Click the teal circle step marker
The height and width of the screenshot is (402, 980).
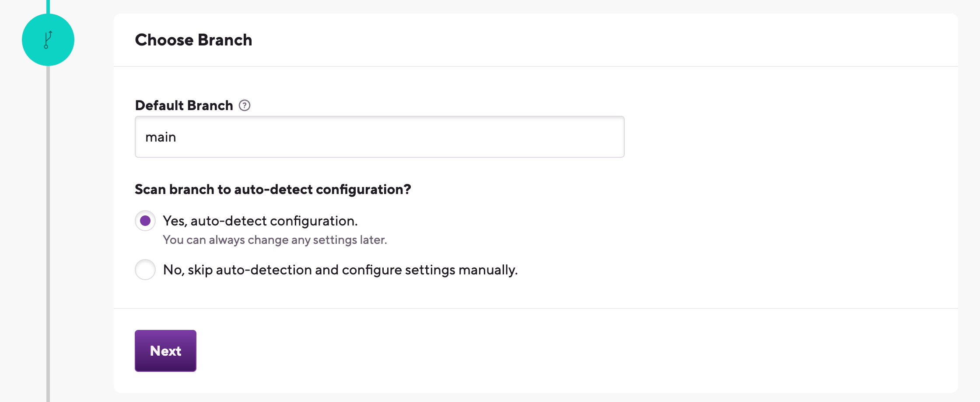click(x=48, y=40)
